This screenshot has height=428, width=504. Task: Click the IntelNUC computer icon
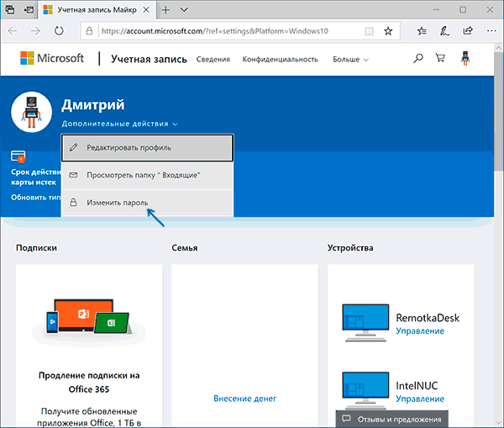point(365,391)
